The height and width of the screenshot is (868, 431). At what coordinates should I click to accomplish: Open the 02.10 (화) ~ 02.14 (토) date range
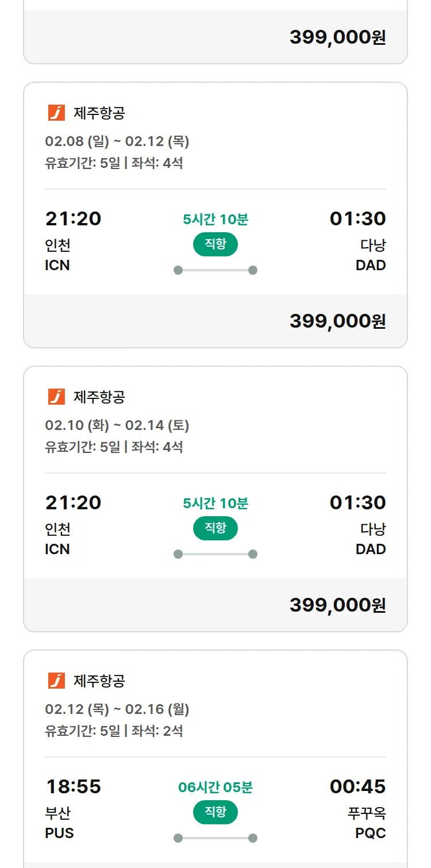(x=117, y=425)
